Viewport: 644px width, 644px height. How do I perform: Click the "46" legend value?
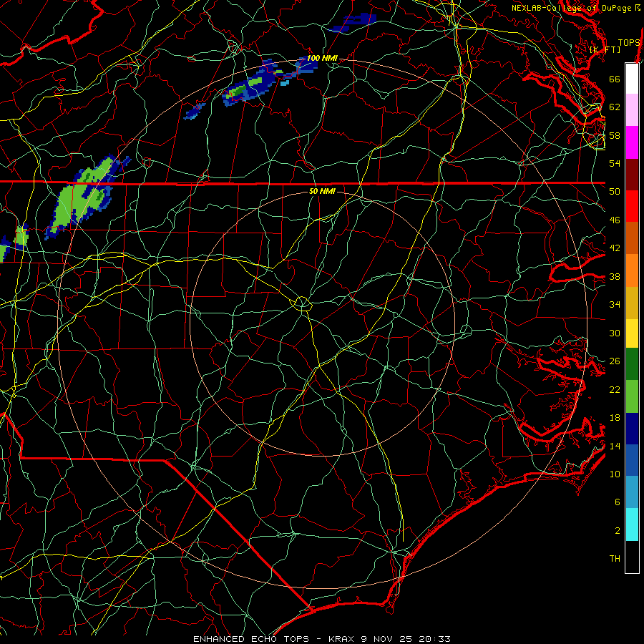(x=615, y=220)
